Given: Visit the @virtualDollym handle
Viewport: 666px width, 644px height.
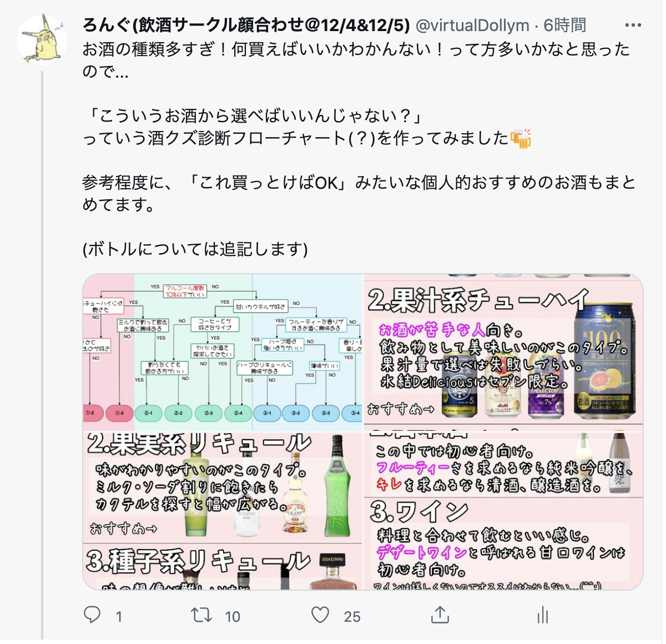Looking at the screenshot, I should [472, 25].
